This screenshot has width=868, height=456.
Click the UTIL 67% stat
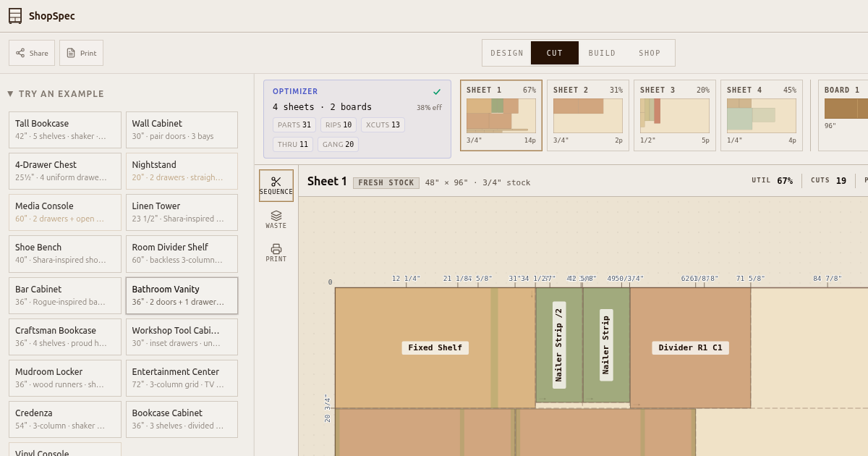772,181
